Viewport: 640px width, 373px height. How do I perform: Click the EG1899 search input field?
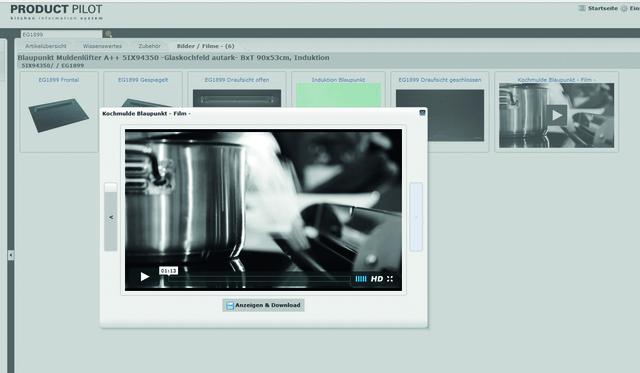[x=62, y=34]
